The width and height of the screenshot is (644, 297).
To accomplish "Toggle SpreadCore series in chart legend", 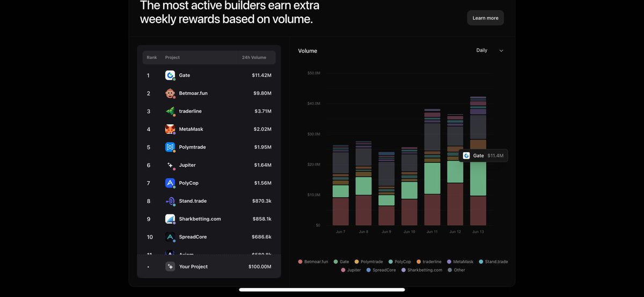I will tap(381, 270).
